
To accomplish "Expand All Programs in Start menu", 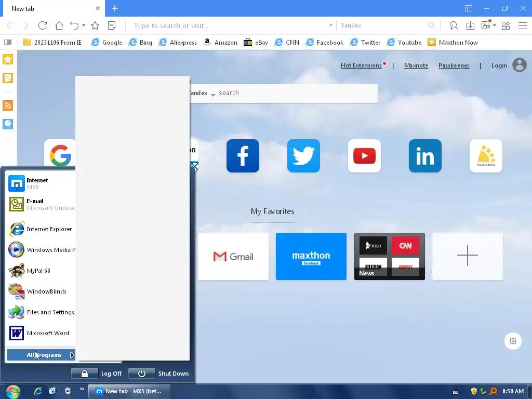I will pos(41,355).
